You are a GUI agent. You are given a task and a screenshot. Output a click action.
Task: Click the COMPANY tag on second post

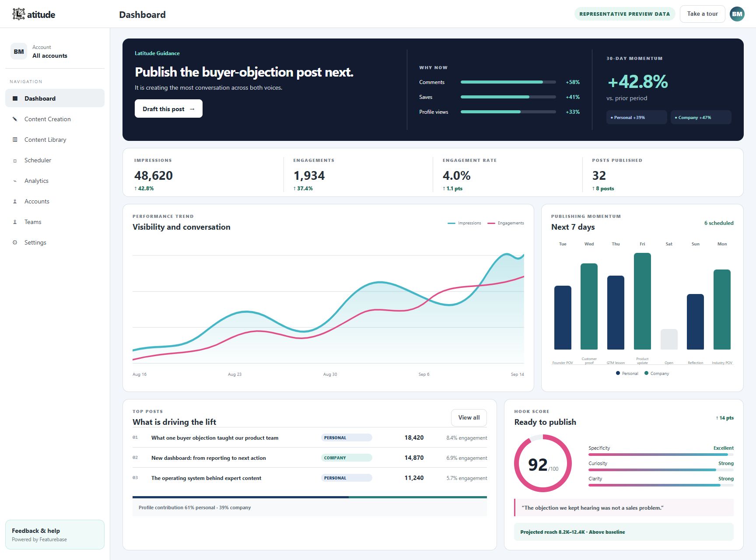[346, 458]
